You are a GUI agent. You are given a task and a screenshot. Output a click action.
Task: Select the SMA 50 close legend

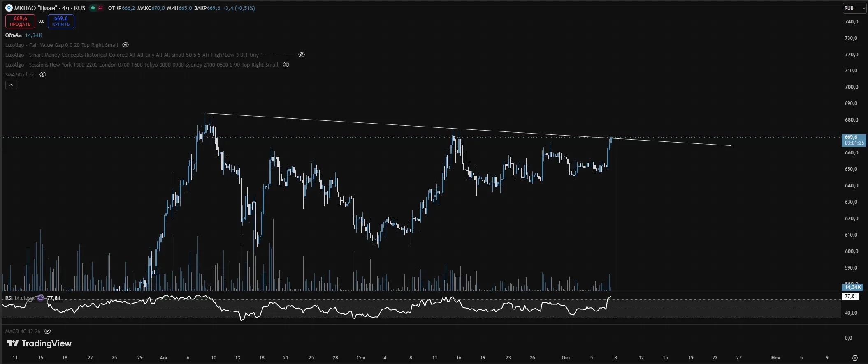pos(21,74)
